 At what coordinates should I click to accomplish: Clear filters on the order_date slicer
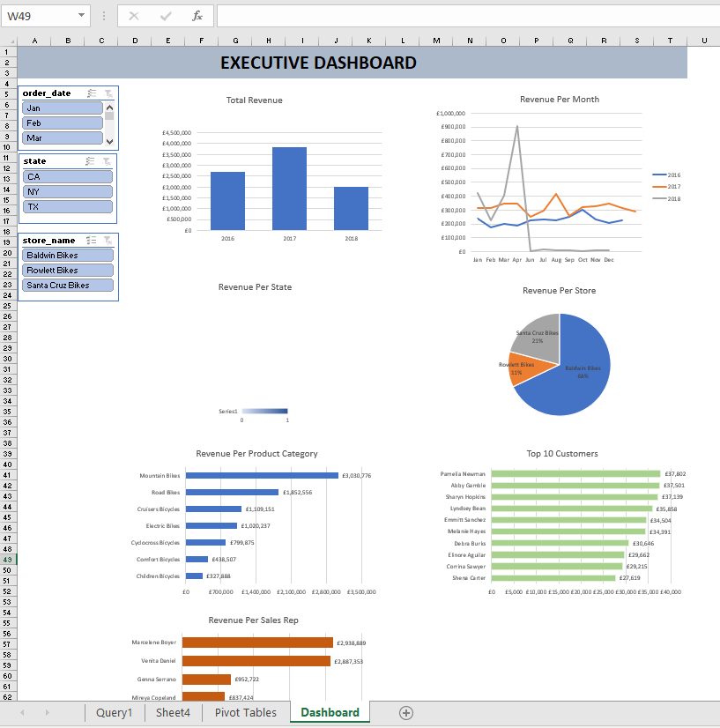click(107, 93)
